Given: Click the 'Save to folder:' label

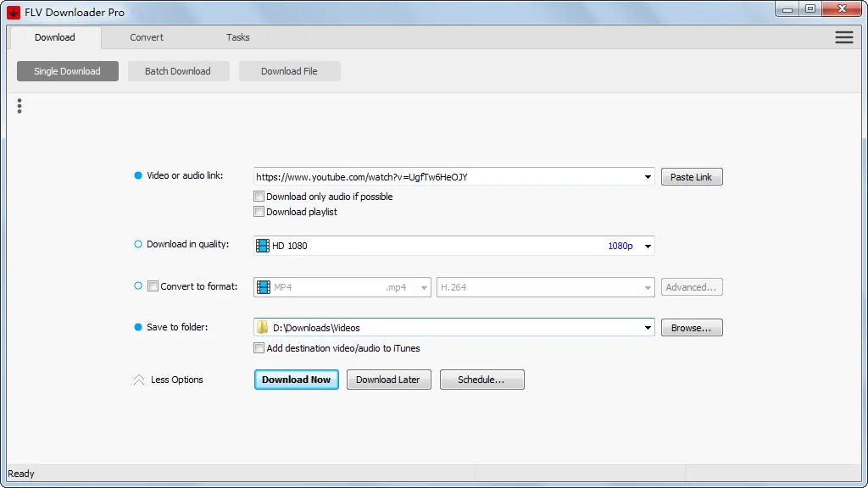Looking at the screenshot, I should (x=177, y=327).
